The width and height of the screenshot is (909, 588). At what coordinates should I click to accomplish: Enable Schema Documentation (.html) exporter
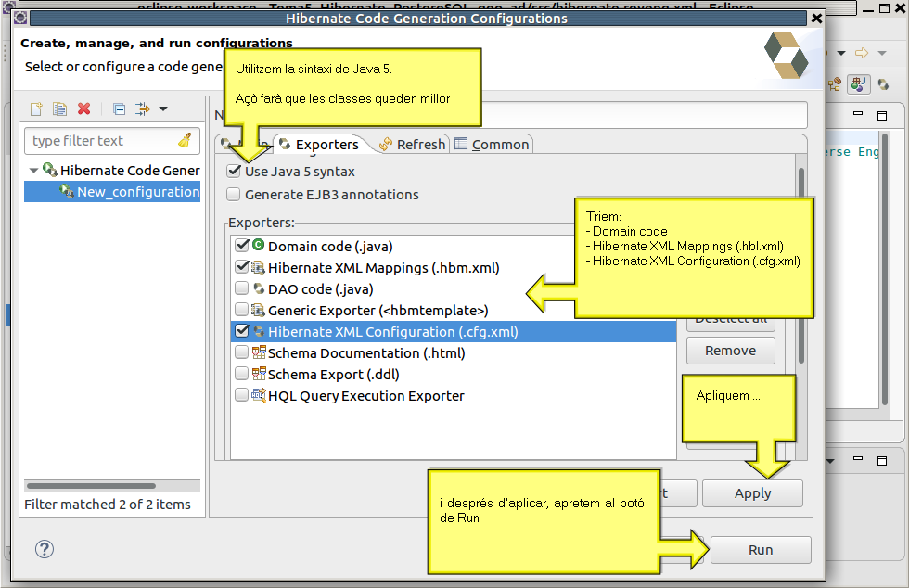point(242,352)
